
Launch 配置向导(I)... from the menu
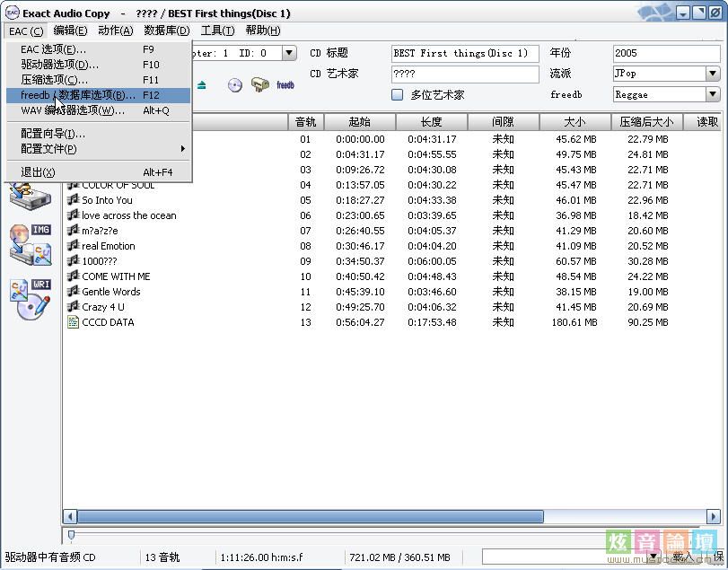99,134
